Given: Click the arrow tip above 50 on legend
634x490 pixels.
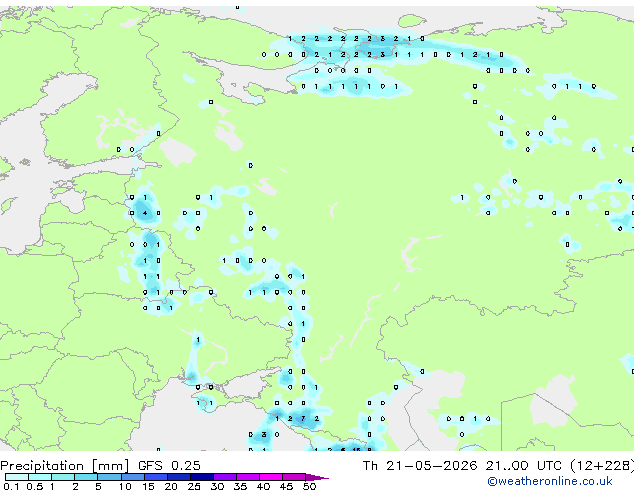Looking at the screenshot, I should click(317, 477).
